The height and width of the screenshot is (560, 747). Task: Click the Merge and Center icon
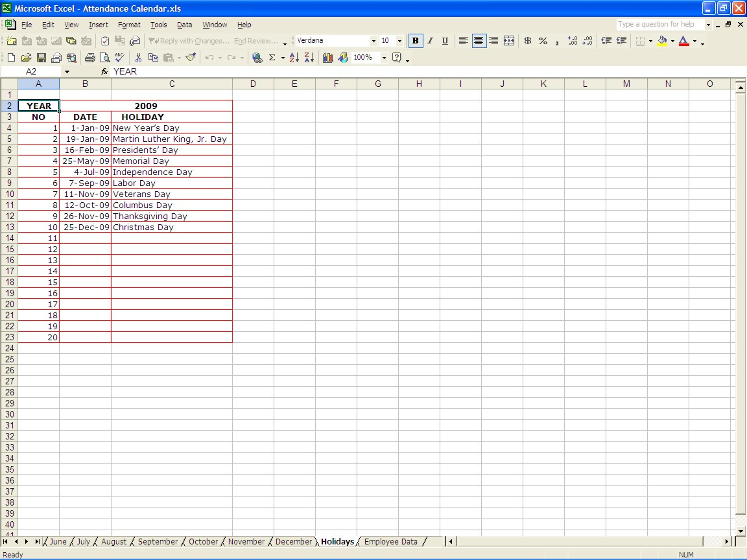coord(509,41)
